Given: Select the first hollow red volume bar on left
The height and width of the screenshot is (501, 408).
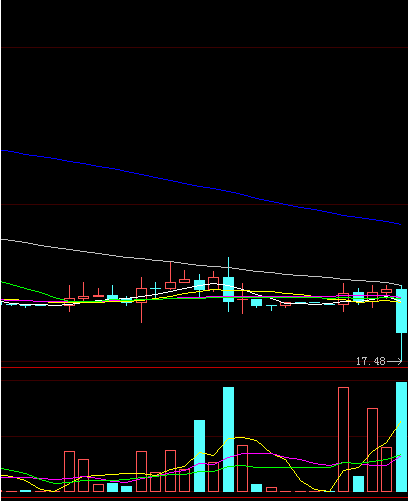Looking at the screenshot, I should pyautogui.click(x=69, y=471).
